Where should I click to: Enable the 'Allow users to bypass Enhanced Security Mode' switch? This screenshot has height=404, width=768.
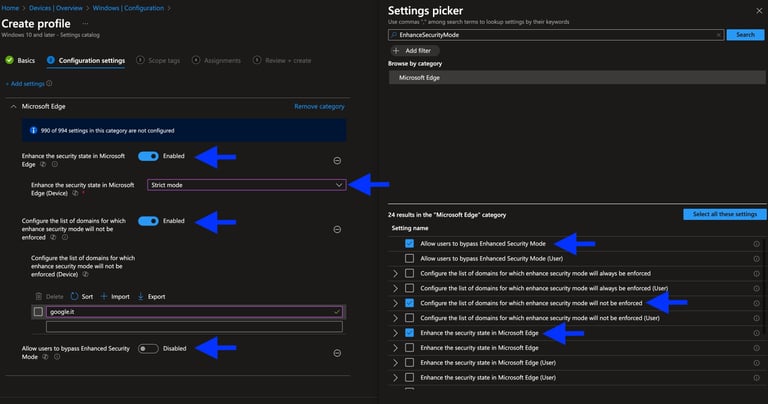click(x=148, y=349)
